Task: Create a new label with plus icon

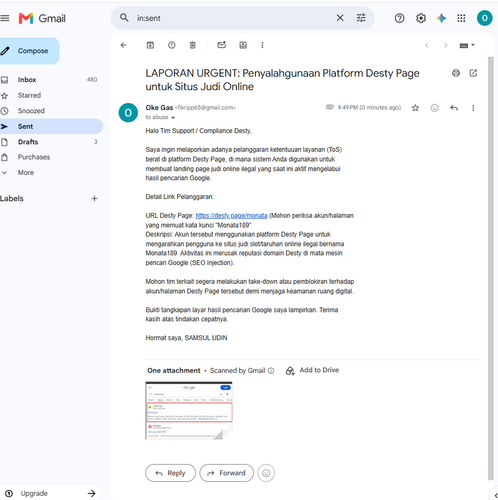Action: [x=94, y=199]
